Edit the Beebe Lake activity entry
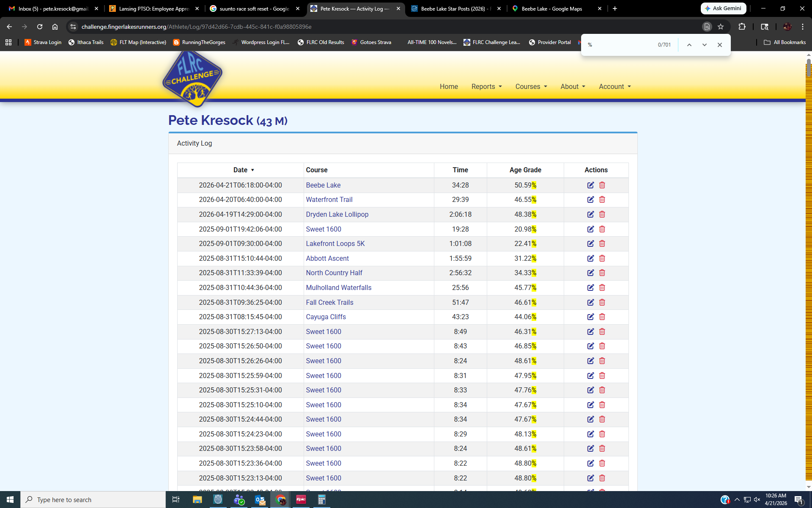 click(x=590, y=185)
